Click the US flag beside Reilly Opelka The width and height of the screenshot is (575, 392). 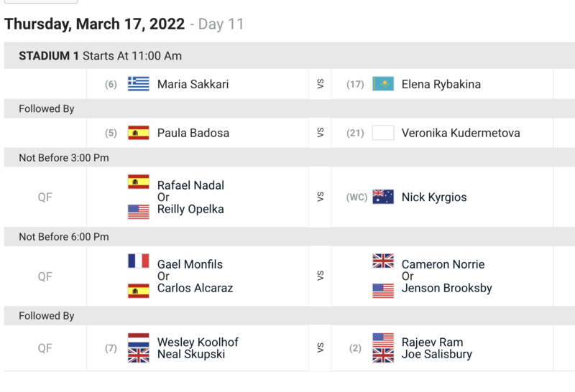click(x=139, y=211)
